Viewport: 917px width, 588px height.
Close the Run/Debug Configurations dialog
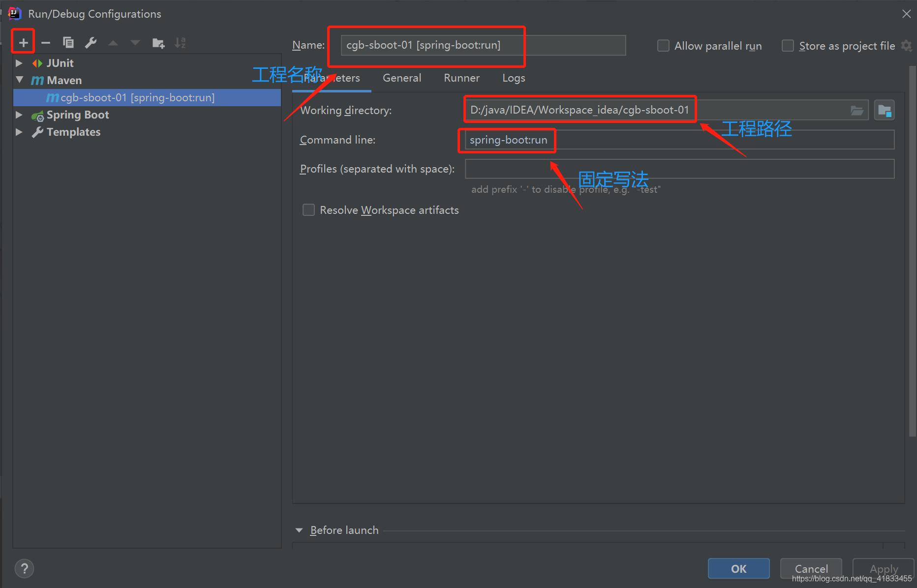coord(906,14)
